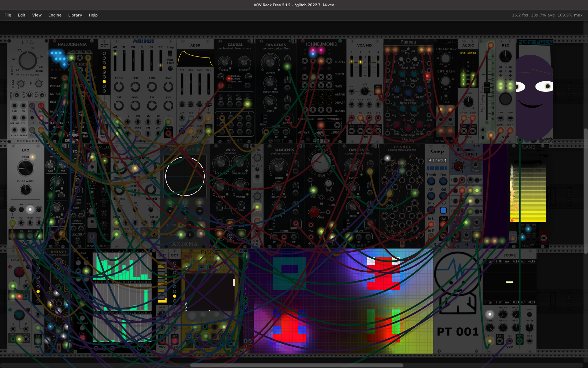Open the Komp '4:1 hard' ratio selector

tap(437, 160)
